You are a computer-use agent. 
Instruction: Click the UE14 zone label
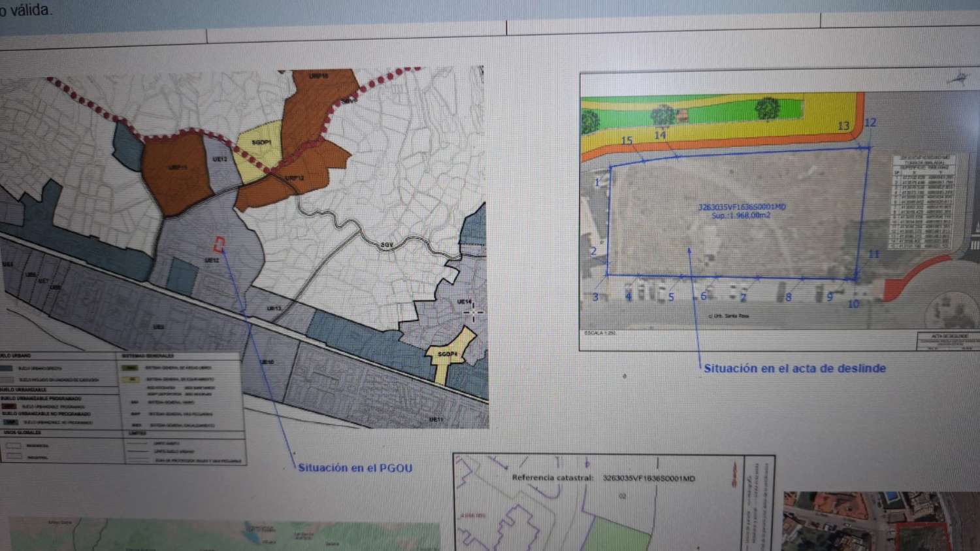coord(464,302)
